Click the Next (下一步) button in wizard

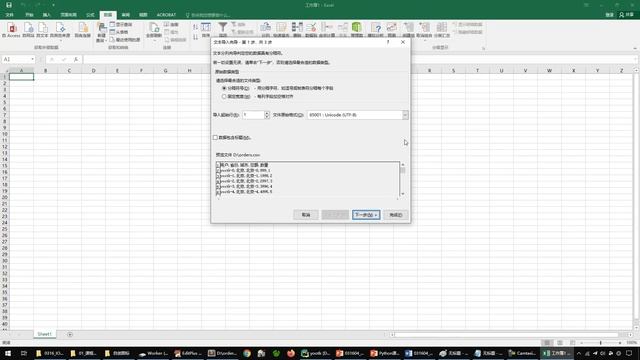366,215
